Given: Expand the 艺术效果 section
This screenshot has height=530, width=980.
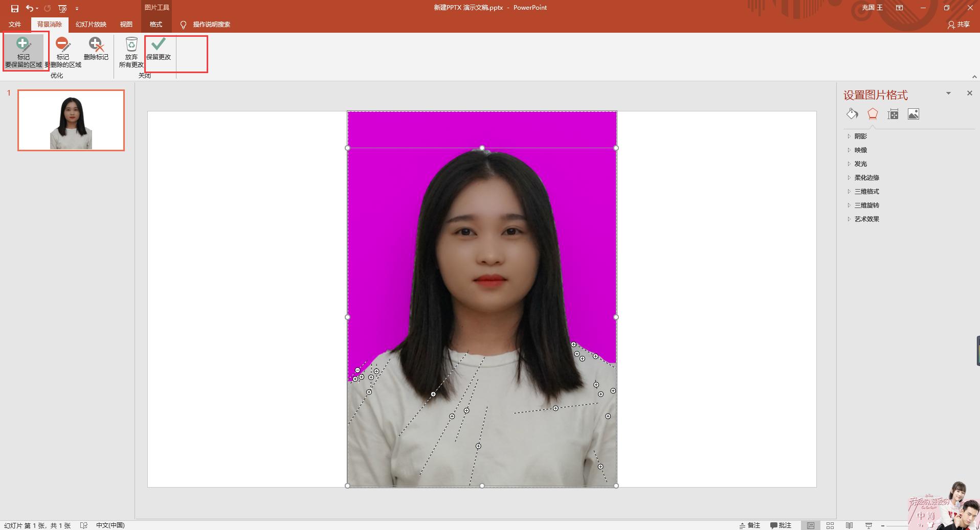Looking at the screenshot, I should pos(866,219).
